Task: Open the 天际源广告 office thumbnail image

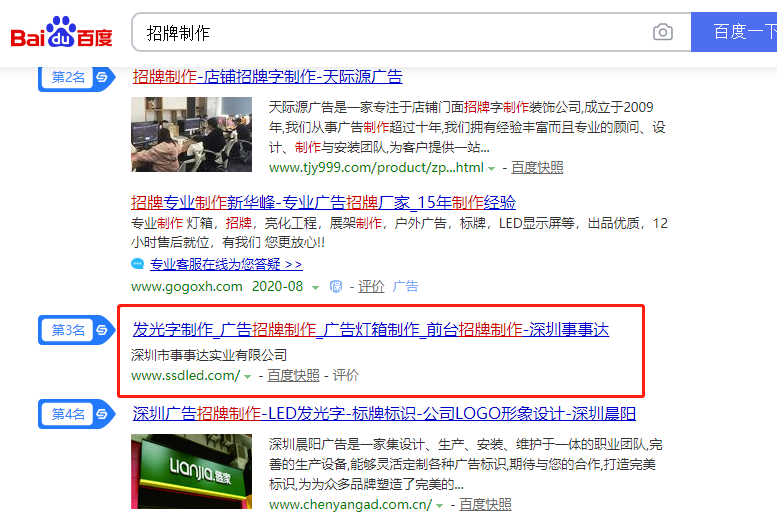Action: point(191,134)
